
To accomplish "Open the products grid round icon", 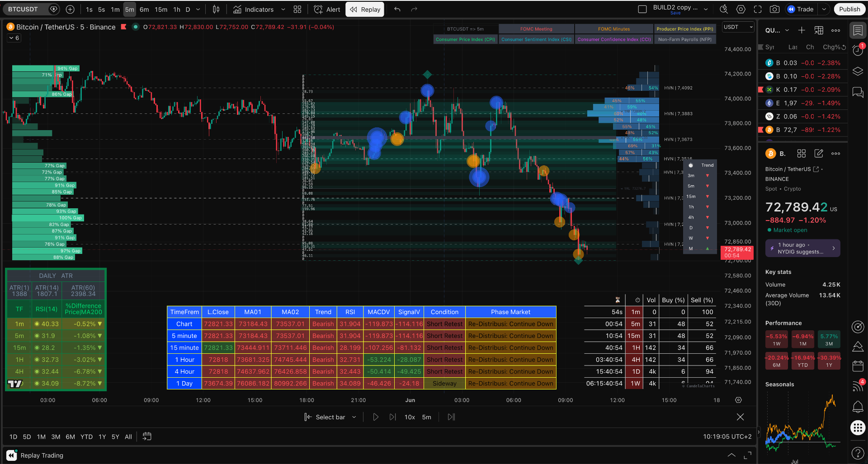I will 858,427.
